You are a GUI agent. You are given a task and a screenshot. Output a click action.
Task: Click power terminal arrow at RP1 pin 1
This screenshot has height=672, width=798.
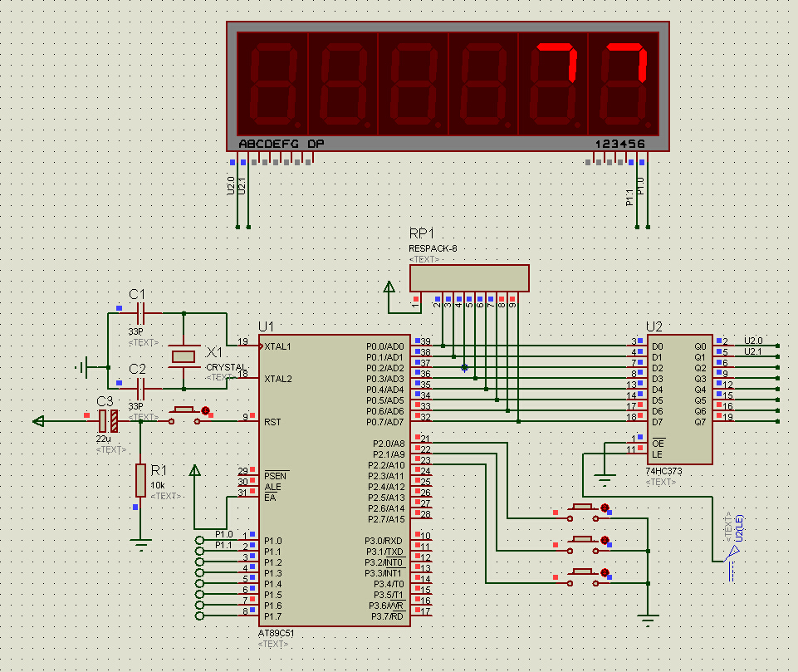(x=389, y=287)
